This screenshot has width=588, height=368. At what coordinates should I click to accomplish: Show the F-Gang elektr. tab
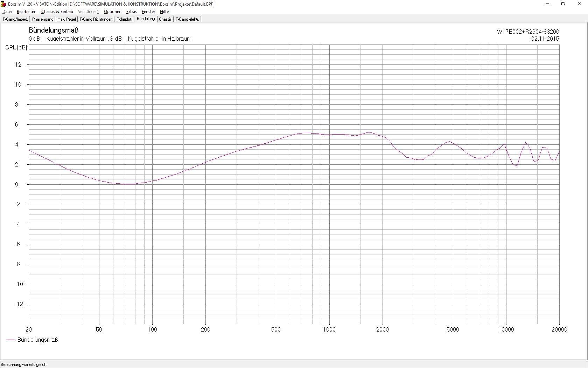click(187, 19)
